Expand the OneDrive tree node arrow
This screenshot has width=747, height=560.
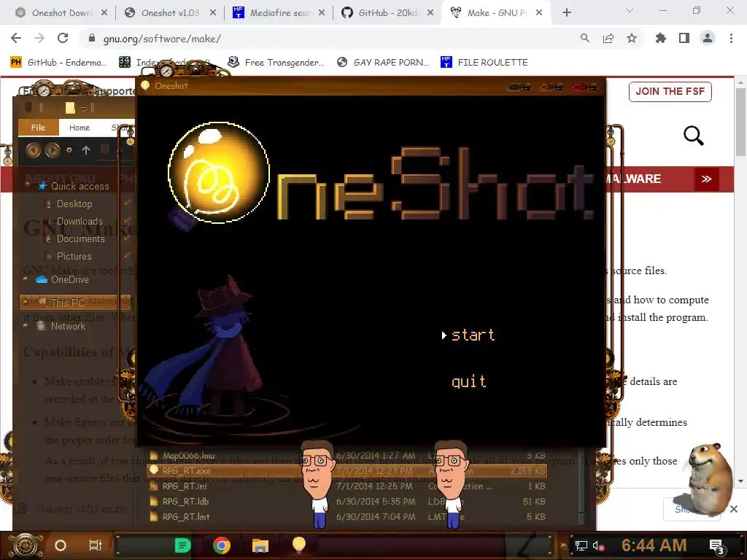(26, 279)
